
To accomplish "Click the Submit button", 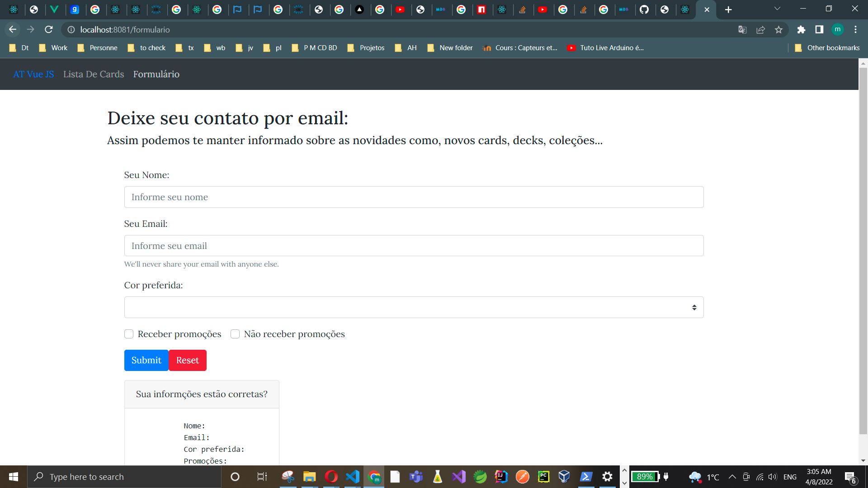I will [x=146, y=360].
